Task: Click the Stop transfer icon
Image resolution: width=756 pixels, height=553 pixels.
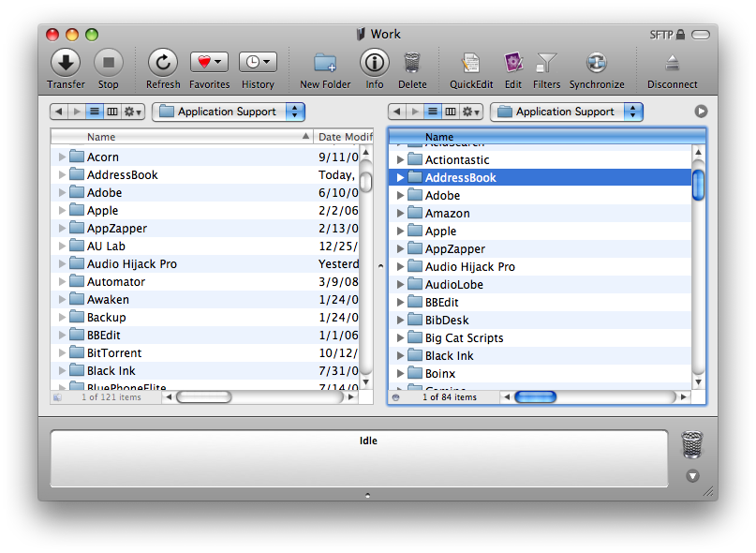Action: coord(109,62)
